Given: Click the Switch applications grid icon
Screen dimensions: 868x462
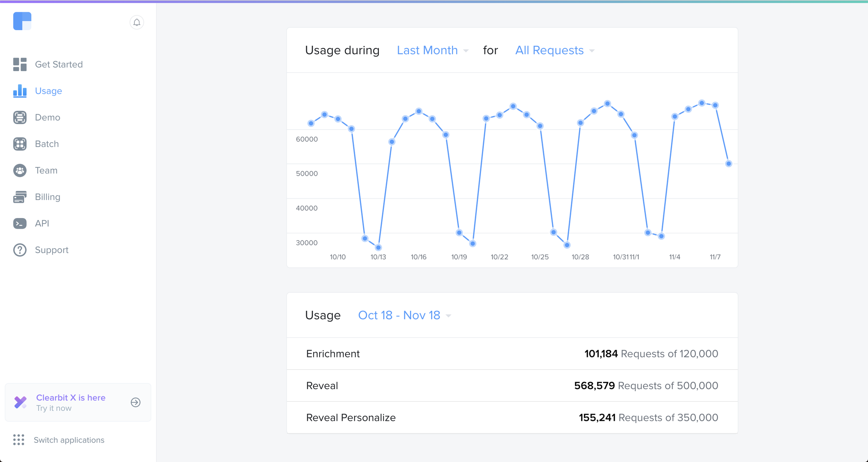Looking at the screenshot, I should tap(19, 440).
